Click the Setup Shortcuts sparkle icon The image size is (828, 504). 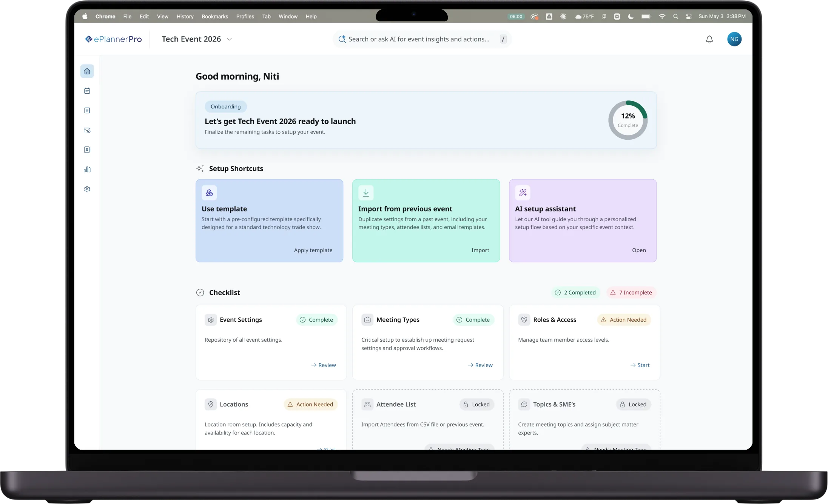click(x=200, y=169)
